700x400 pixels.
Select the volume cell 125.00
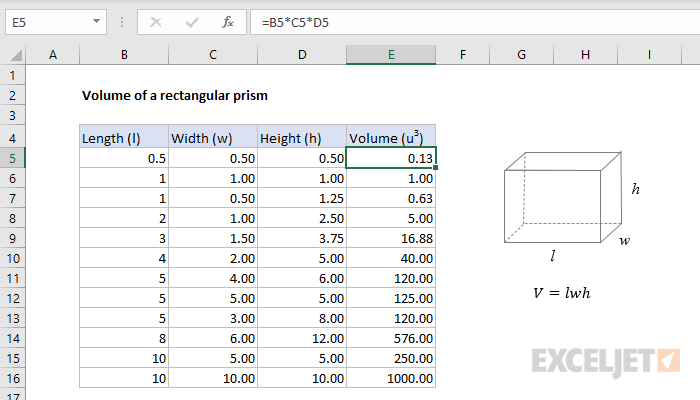point(391,298)
